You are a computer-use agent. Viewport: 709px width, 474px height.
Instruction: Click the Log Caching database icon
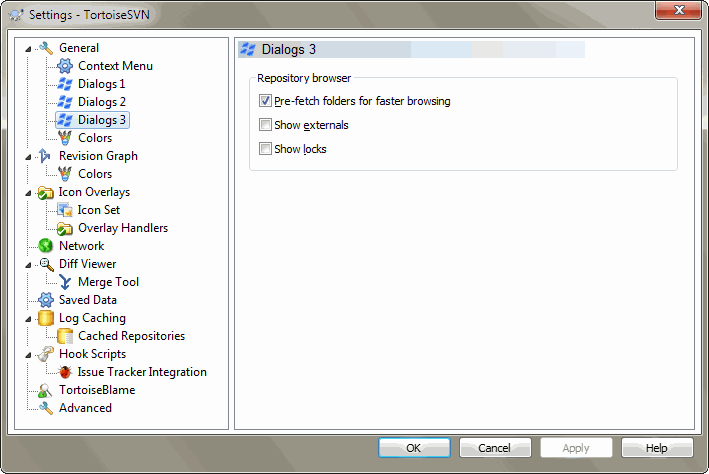(x=46, y=318)
